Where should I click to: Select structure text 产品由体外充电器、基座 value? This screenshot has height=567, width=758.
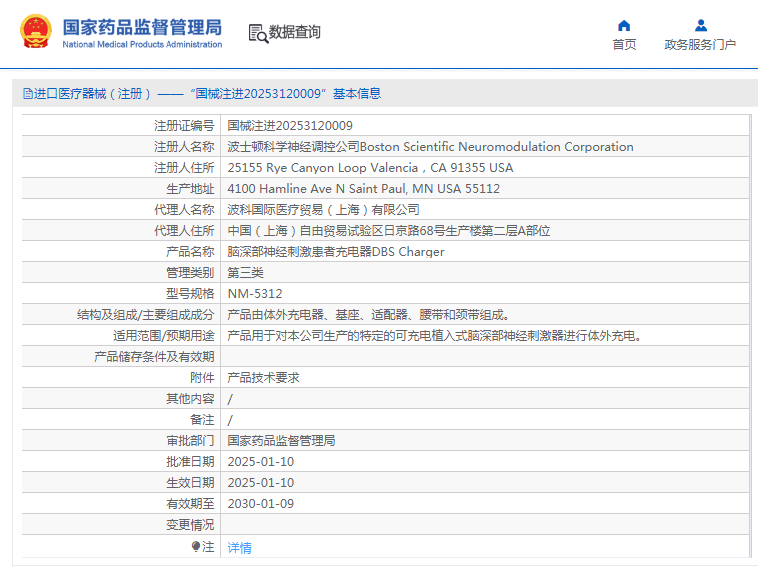click(368, 315)
